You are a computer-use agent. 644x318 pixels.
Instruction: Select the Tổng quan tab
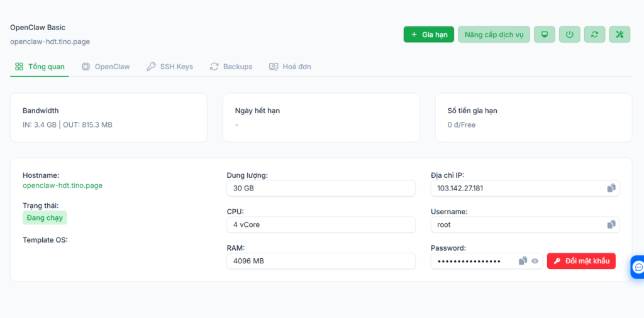pos(40,67)
